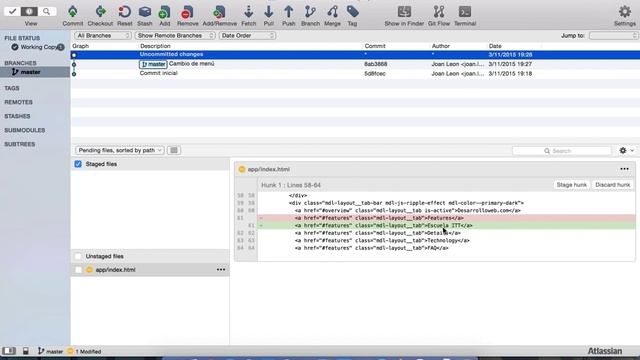Click the Checkout toolbar icon
This screenshot has height=360, width=640.
(100, 16)
